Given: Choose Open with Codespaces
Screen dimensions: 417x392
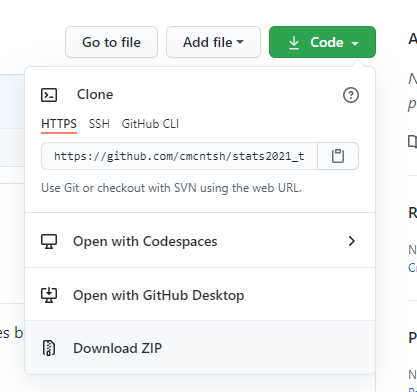Looking at the screenshot, I should (200, 241).
